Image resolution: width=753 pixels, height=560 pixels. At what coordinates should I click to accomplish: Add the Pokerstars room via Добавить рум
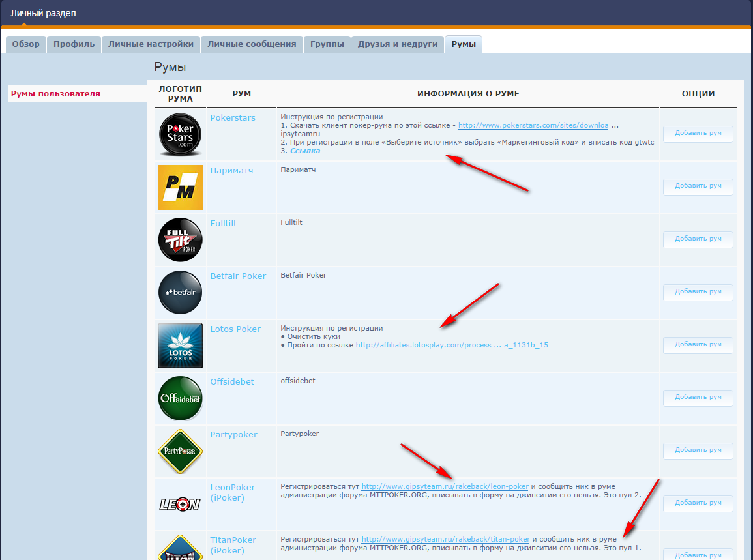pos(698,134)
